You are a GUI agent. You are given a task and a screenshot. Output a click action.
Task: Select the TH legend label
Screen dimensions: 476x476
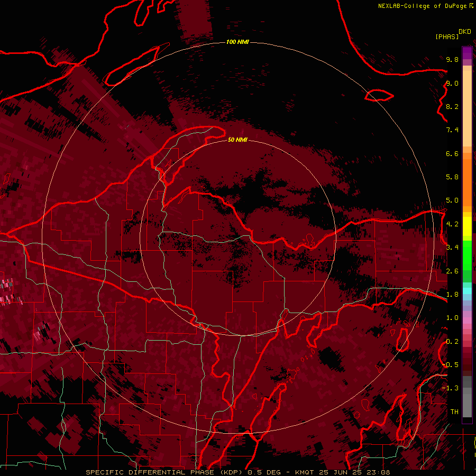[454, 412]
